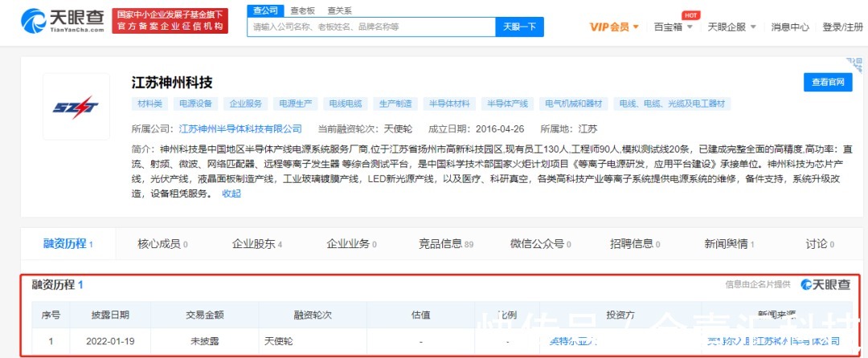Viewport: 868px width, 358px height.
Task: Select the 未披露 amount cell
Action: click(204, 341)
